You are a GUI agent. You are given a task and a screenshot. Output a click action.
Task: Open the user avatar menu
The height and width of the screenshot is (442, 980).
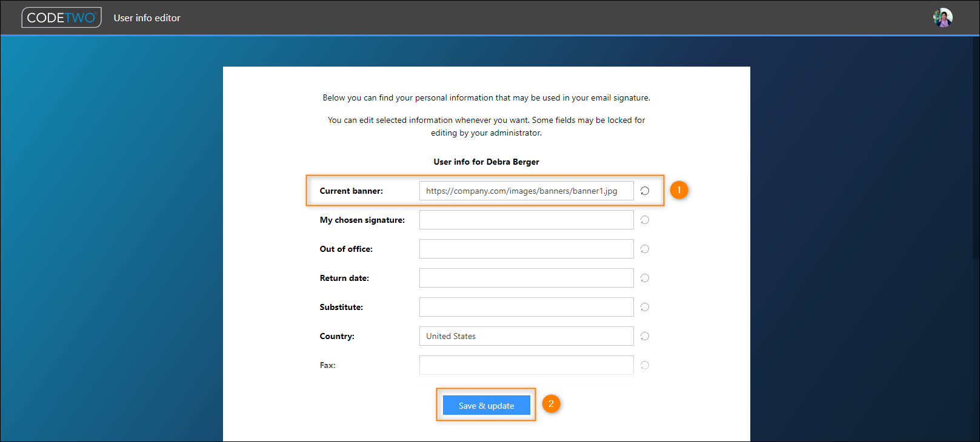(x=942, y=18)
